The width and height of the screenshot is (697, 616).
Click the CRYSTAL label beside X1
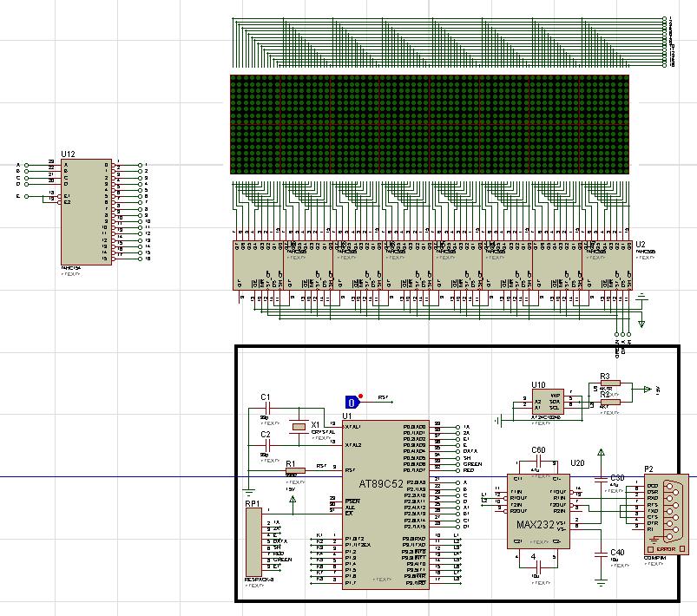pos(323,432)
